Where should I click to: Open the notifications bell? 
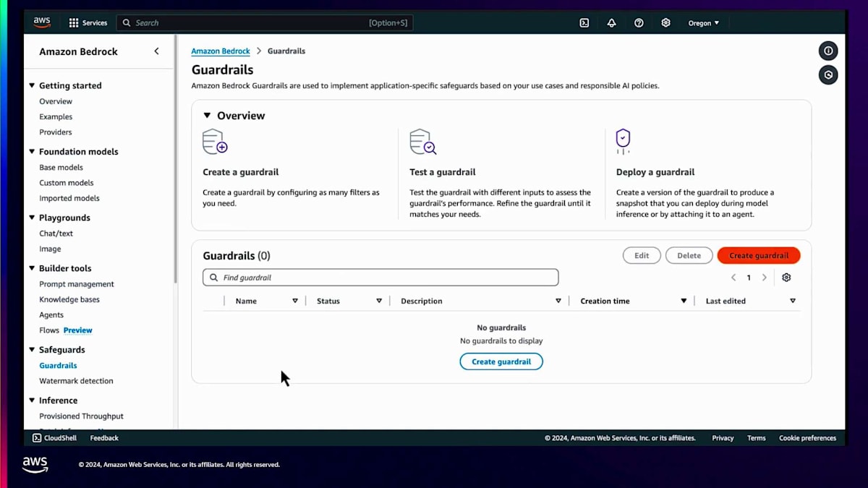pos(611,23)
